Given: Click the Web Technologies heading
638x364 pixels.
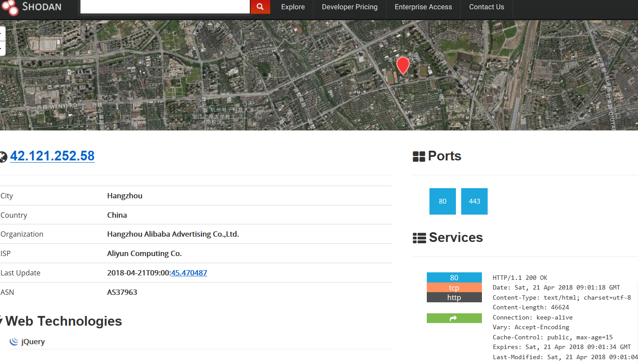Looking at the screenshot, I should coord(63,321).
